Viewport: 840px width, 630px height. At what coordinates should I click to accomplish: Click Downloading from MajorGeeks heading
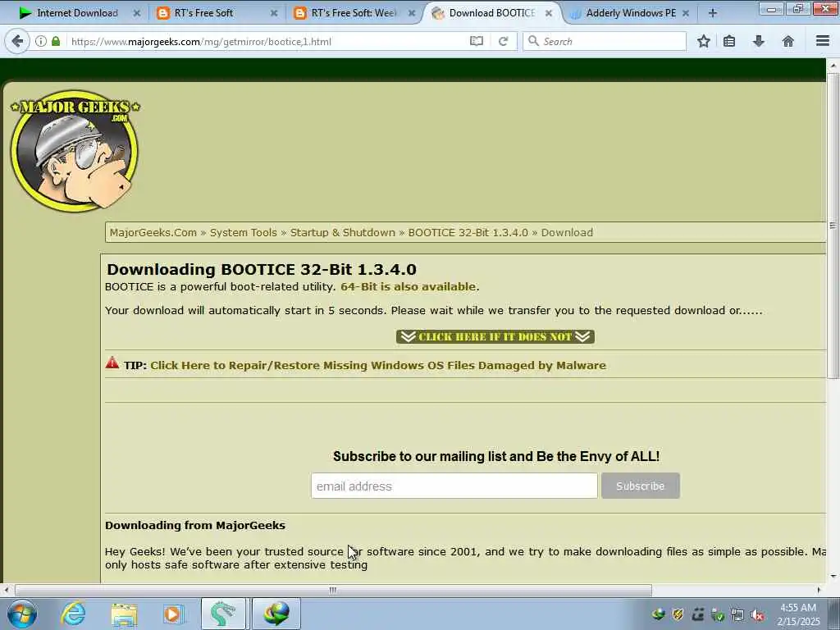point(195,526)
